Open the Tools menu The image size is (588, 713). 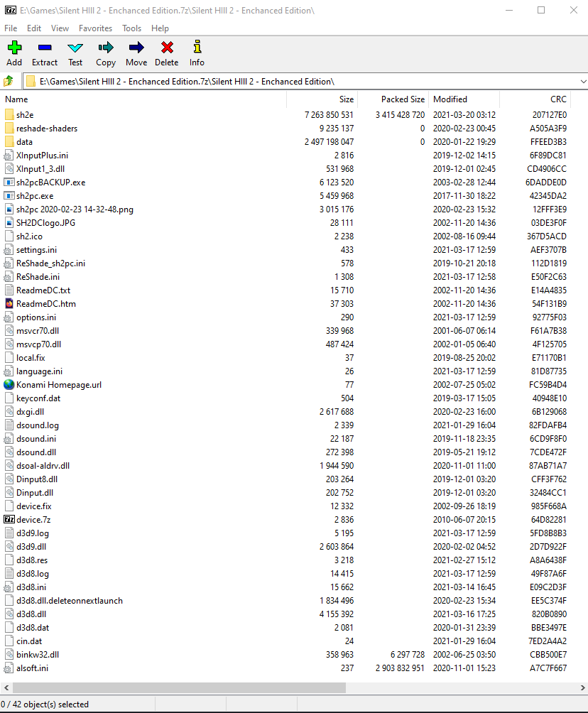131,28
